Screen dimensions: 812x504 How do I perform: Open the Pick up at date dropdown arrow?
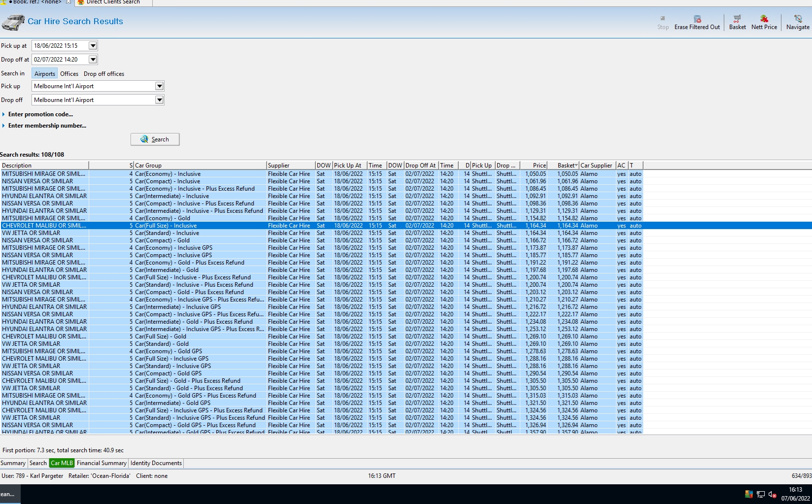click(x=93, y=46)
